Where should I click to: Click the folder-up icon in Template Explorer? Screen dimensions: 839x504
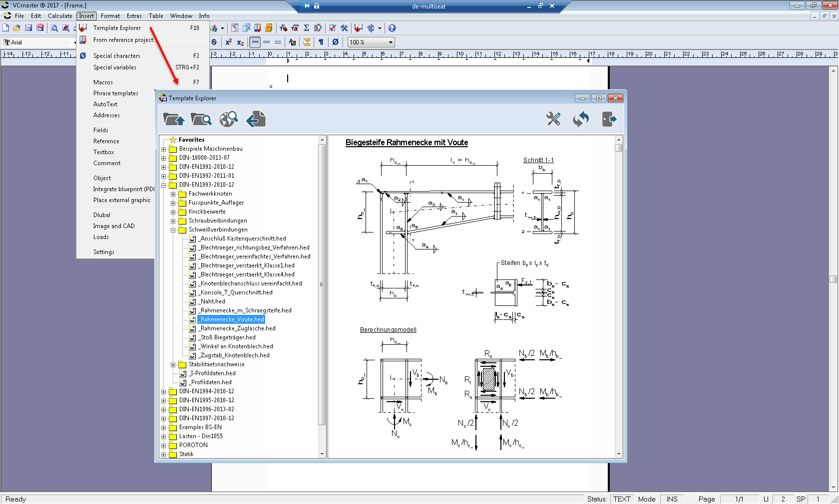[173, 119]
